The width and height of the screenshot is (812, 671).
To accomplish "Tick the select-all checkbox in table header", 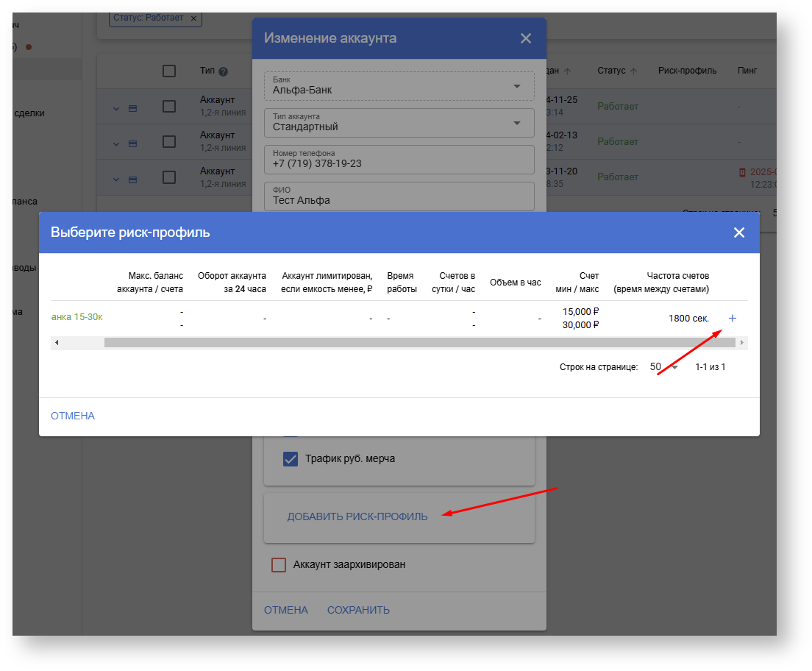I will [169, 71].
